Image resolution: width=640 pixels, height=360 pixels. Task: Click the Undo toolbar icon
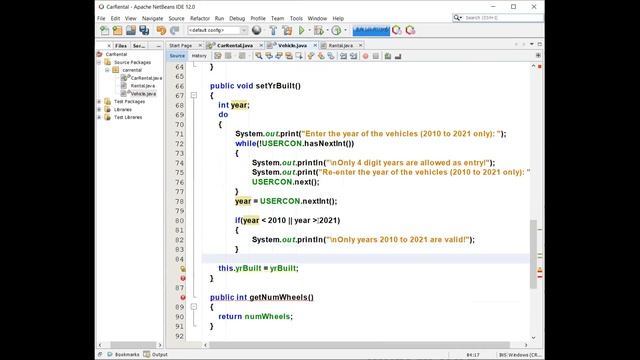161,30
